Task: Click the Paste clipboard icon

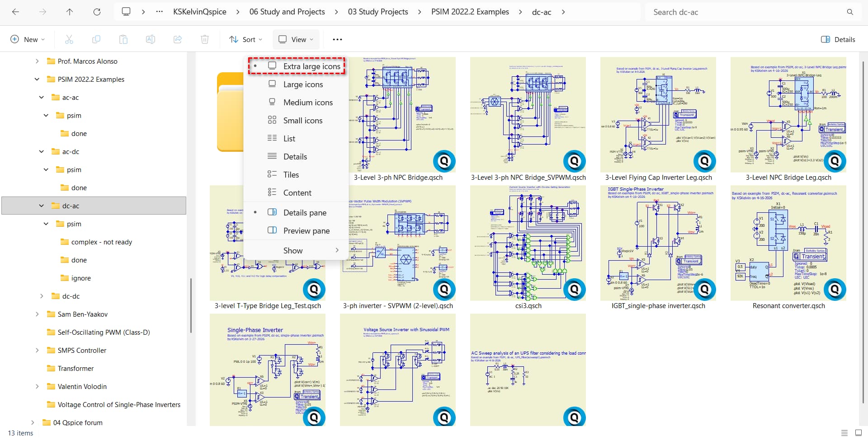Action: (123, 40)
